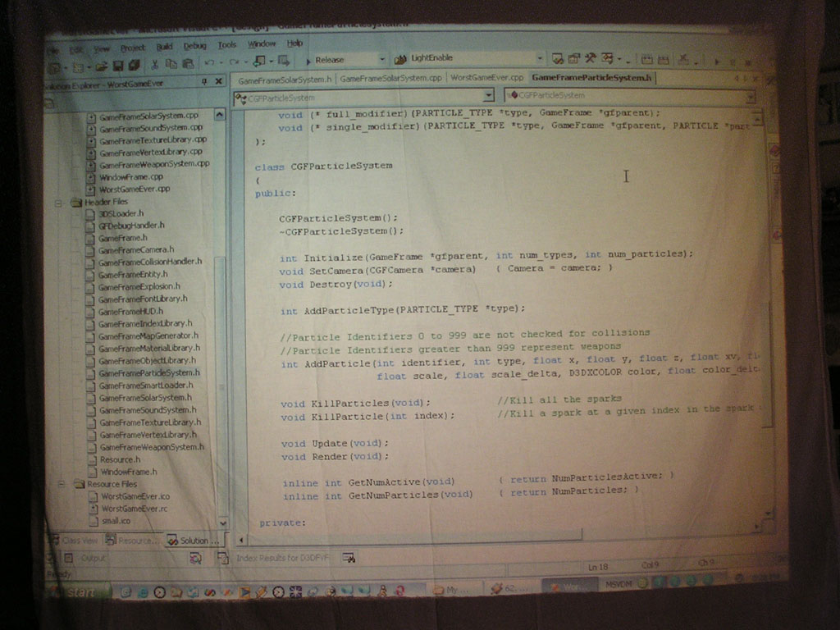Click the Copy icon in the toolbar
Screen dimensions: 840x630
coord(171,64)
